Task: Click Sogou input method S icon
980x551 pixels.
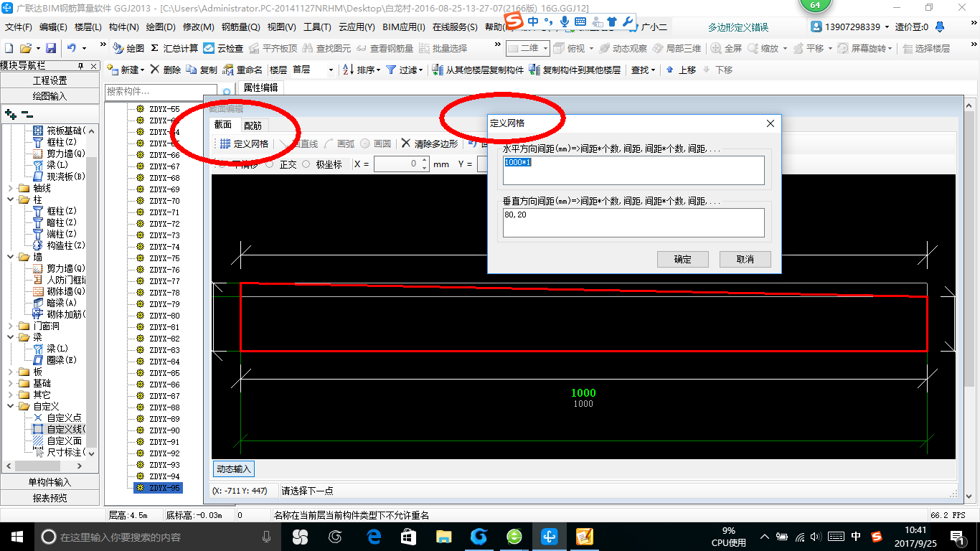Action: tap(514, 22)
